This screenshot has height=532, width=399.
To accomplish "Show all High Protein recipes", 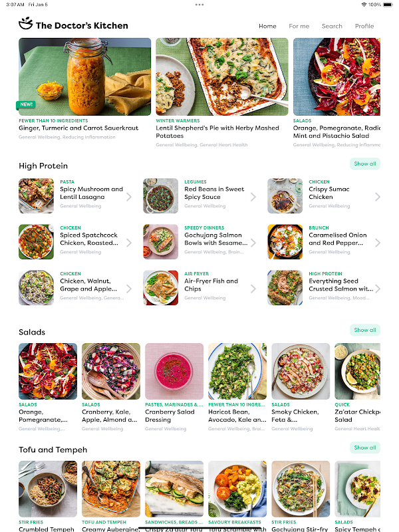I will pos(365,164).
